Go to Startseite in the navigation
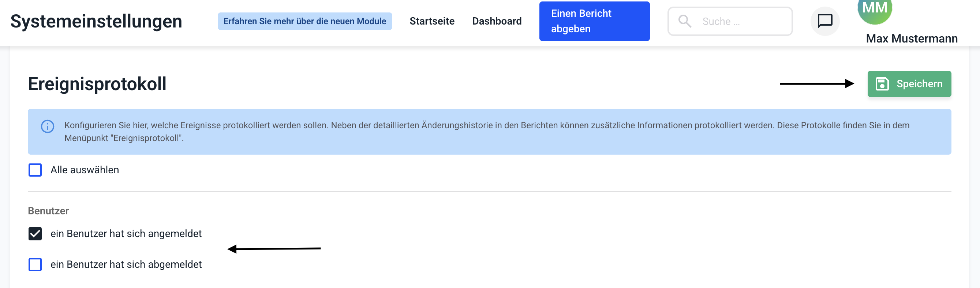980x288 pixels. click(432, 21)
